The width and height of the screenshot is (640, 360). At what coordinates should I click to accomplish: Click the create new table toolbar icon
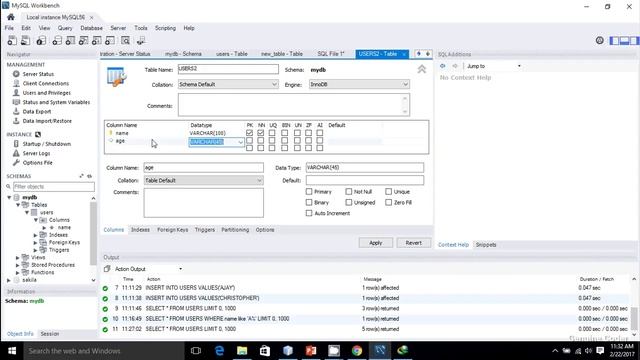click(x=70, y=40)
